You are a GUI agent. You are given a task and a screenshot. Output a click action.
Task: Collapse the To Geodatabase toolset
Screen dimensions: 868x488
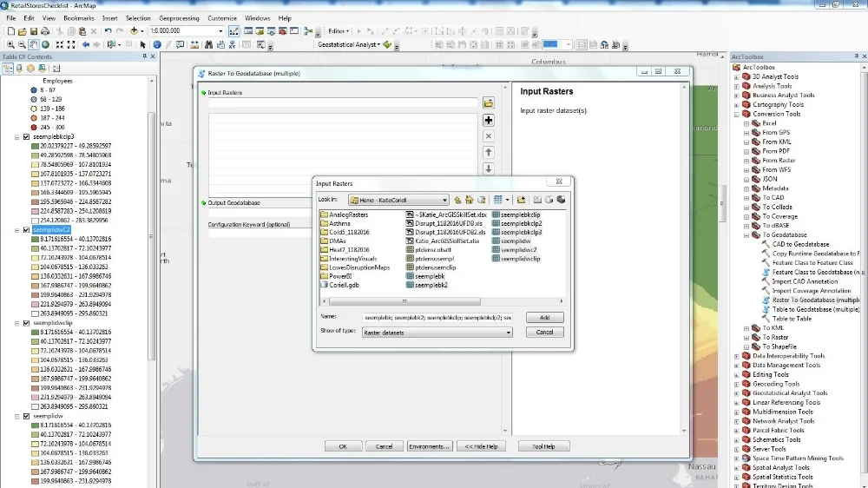pos(746,234)
